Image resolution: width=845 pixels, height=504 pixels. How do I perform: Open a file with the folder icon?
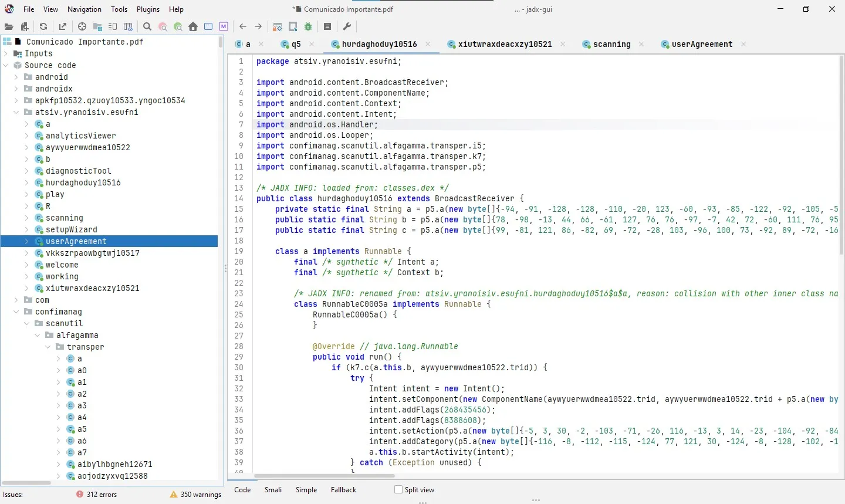click(x=9, y=26)
